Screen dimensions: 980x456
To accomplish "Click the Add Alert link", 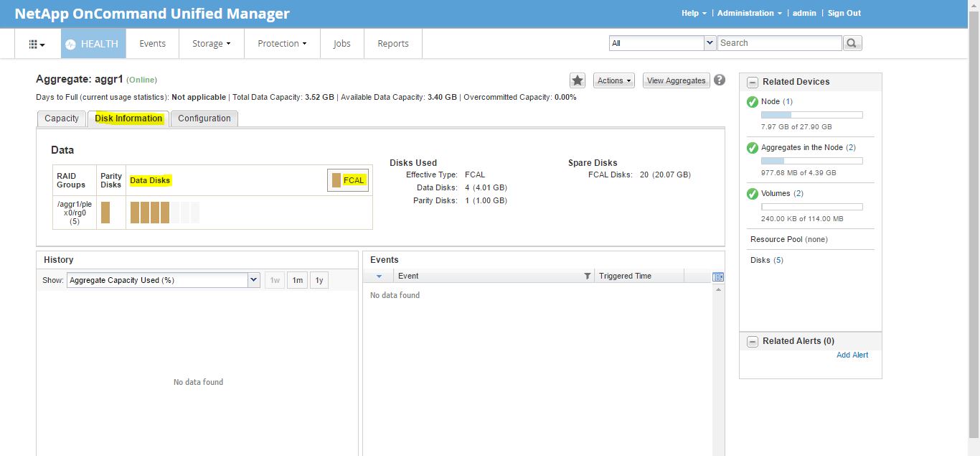I will pos(852,355).
